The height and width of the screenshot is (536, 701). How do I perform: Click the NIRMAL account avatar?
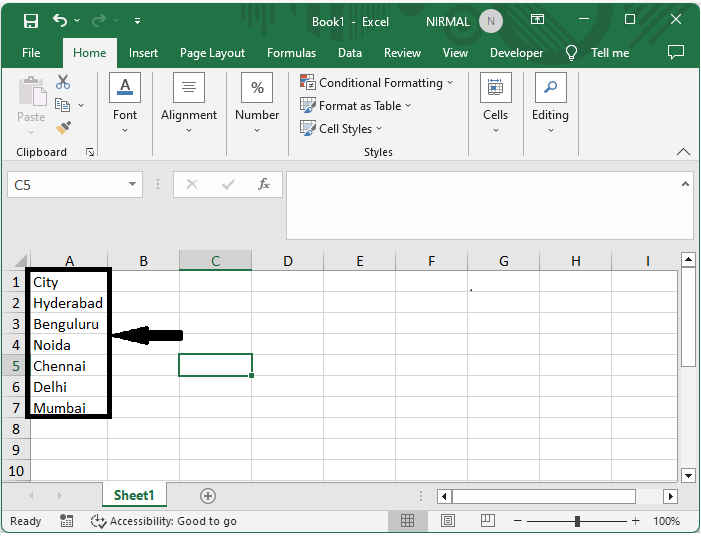coord(490,21)
